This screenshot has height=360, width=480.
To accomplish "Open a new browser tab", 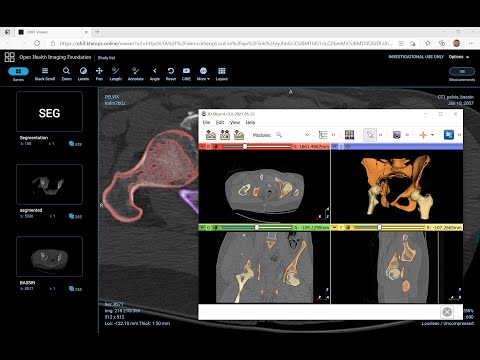I will pos(97,32).
